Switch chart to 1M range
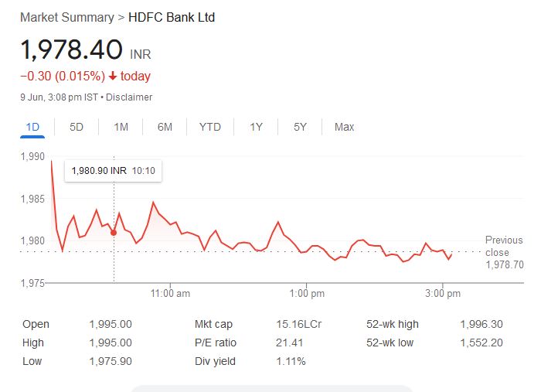This screenshot has width=541, height=392. (121, 127)
